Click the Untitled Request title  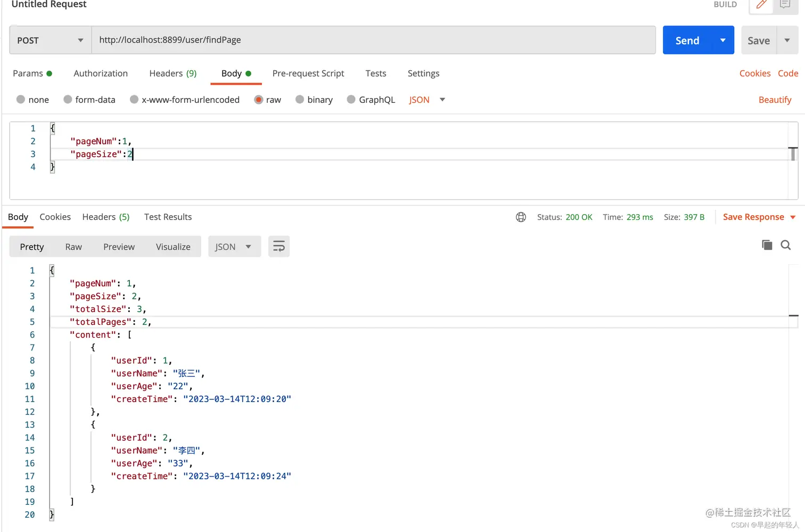[x=49, y=4]
